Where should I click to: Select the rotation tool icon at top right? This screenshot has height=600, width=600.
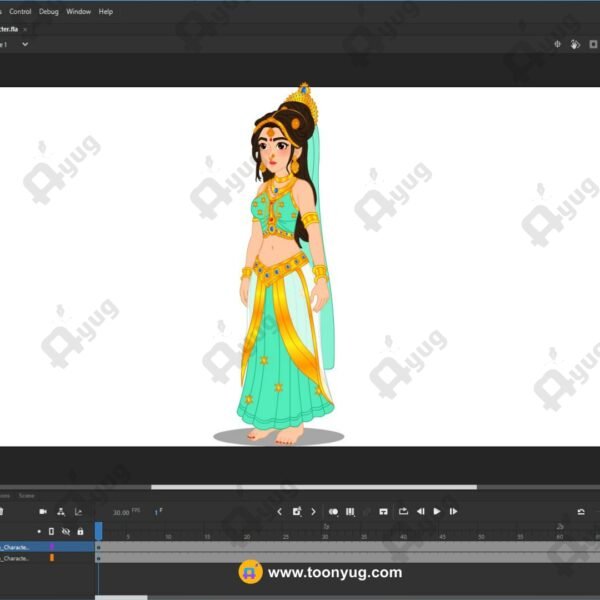(x=575, y=44)
